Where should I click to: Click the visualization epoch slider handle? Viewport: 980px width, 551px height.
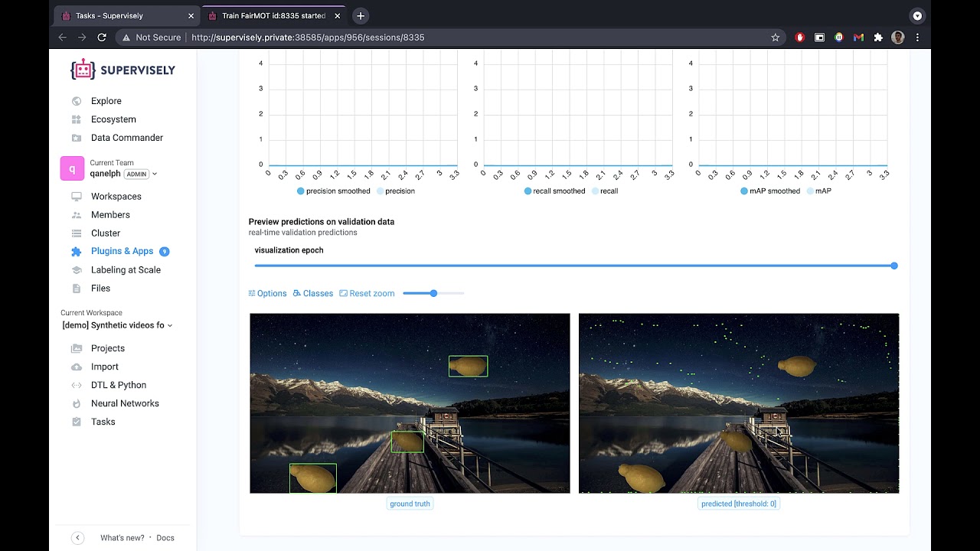point(894,266)
